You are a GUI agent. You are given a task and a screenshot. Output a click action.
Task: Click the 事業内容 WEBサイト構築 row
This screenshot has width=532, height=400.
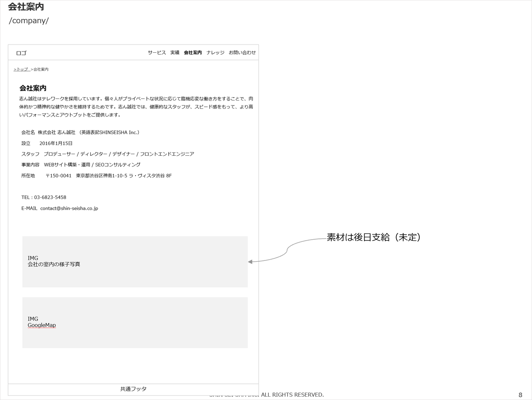(81, 165)
